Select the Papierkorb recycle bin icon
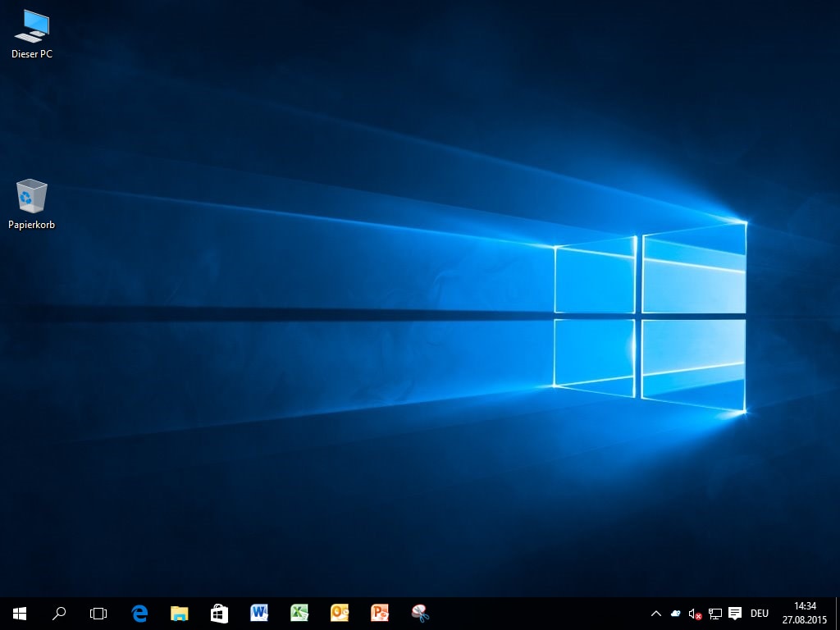This screenshot has width=840, height=630. pos(32,204)
